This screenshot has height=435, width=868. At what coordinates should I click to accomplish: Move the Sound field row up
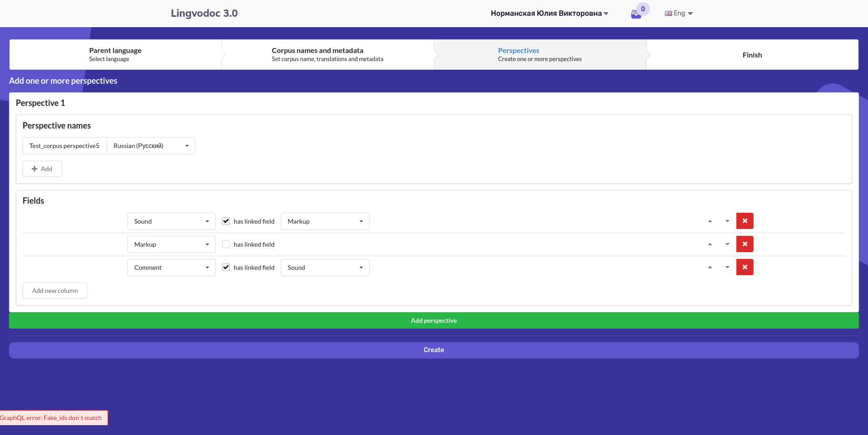click(710, 221)
